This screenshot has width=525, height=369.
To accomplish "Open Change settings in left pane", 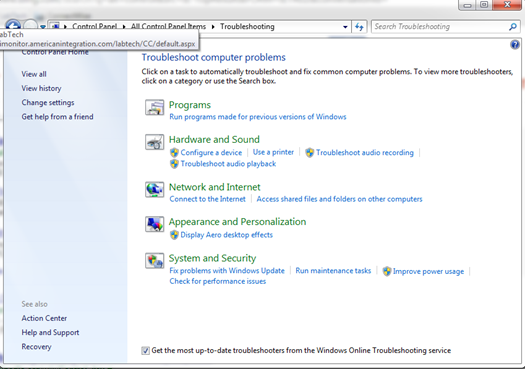I will tap(48, 102).
